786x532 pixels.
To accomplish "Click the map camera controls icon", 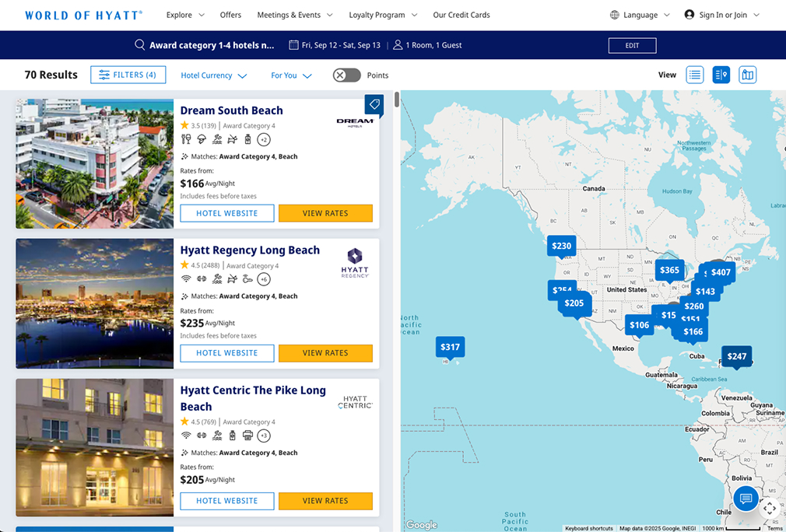I will pyautogui.click(x=769, y=509).
